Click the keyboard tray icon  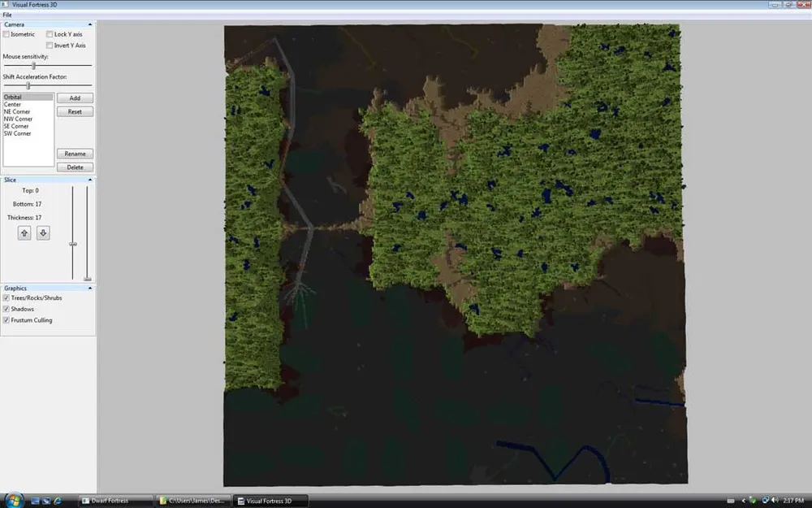(731, 501)
